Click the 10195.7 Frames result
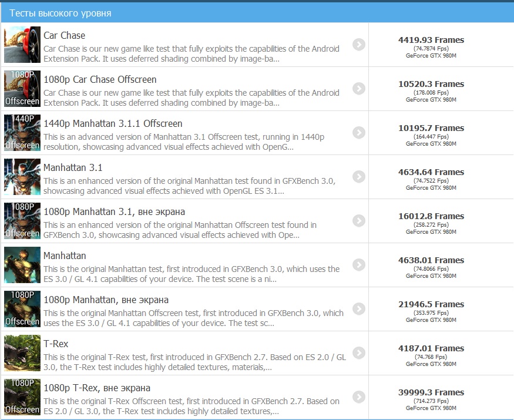 pos(431,128)
